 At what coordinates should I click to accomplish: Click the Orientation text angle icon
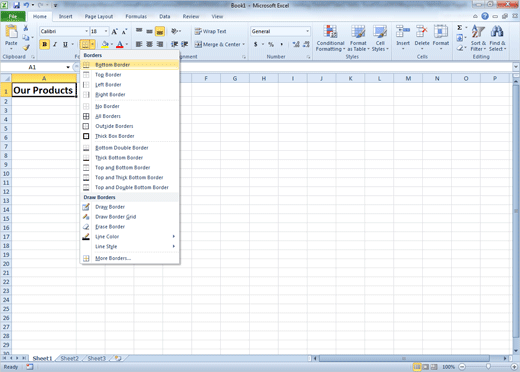[x=174, y=31]
